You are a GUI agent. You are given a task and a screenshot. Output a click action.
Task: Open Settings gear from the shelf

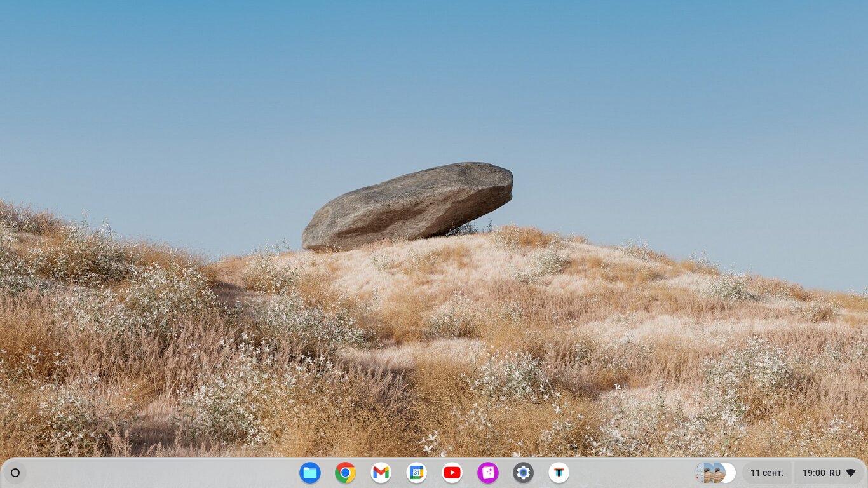pos(524,473)
